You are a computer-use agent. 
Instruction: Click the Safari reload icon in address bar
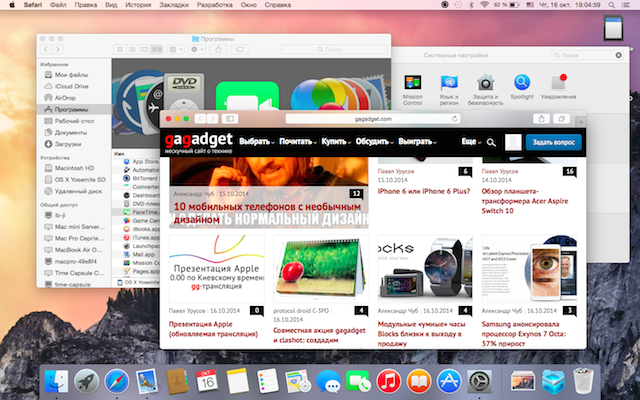coord(455,119)
